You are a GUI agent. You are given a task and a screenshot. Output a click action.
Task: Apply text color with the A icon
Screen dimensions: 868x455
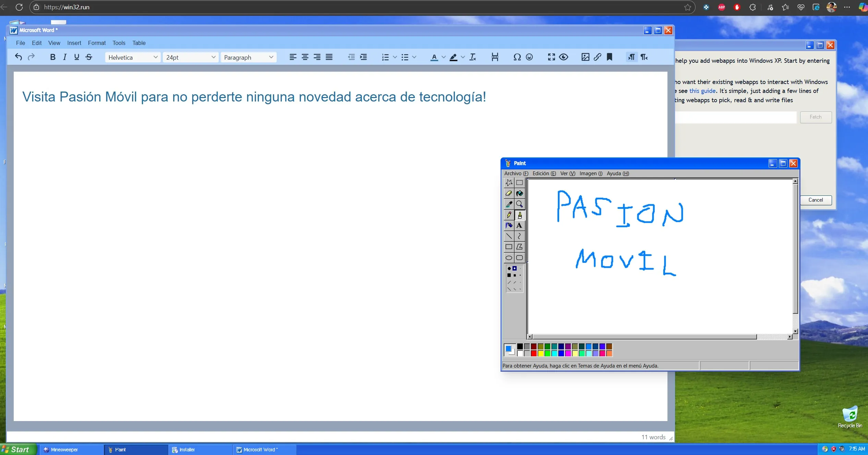coord(434,57)
